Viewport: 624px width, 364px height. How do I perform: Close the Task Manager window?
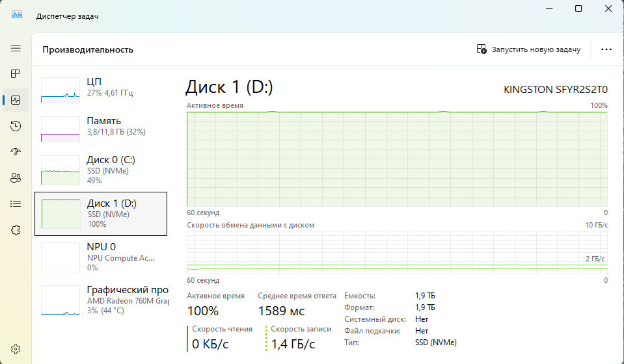(608, 8)
